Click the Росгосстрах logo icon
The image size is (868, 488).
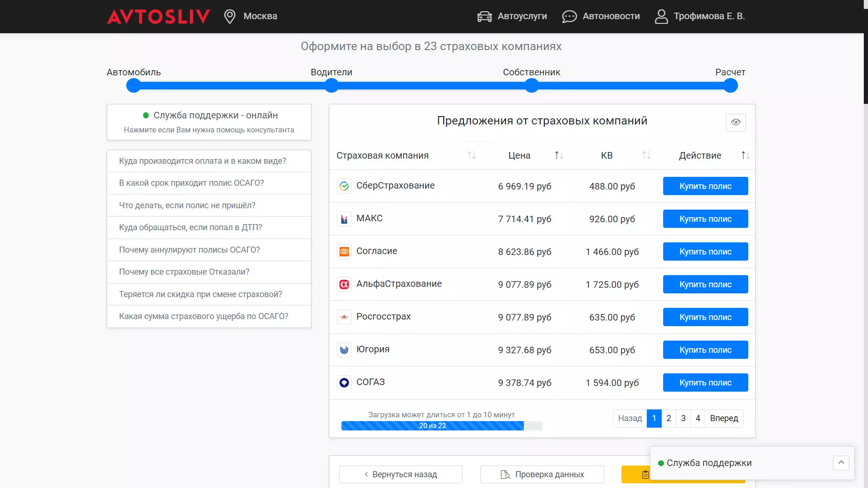(x=344, y=317)
